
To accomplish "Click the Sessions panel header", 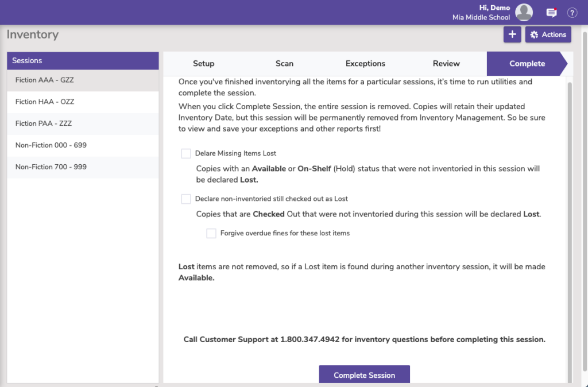I will coord(83,61).
